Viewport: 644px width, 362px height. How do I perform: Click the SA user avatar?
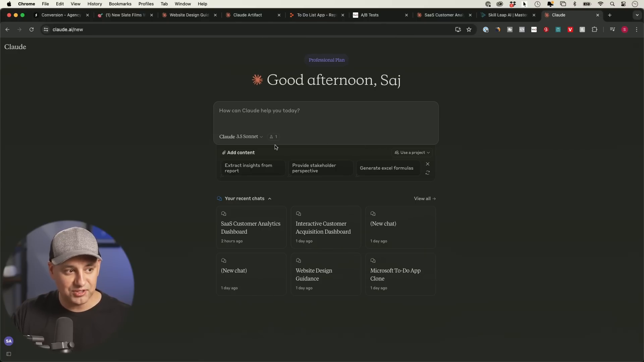tap(9, 341)
